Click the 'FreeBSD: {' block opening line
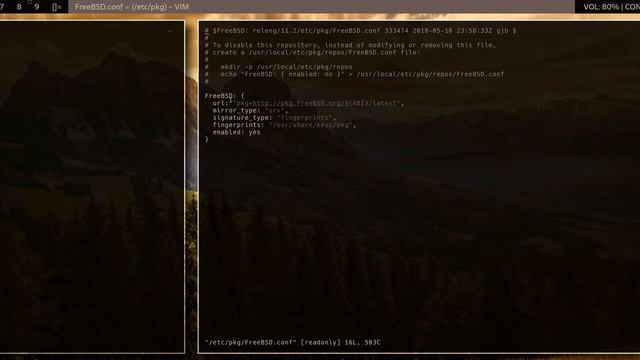Viewport: 640px width, 360px height. [x=224, y=96]
